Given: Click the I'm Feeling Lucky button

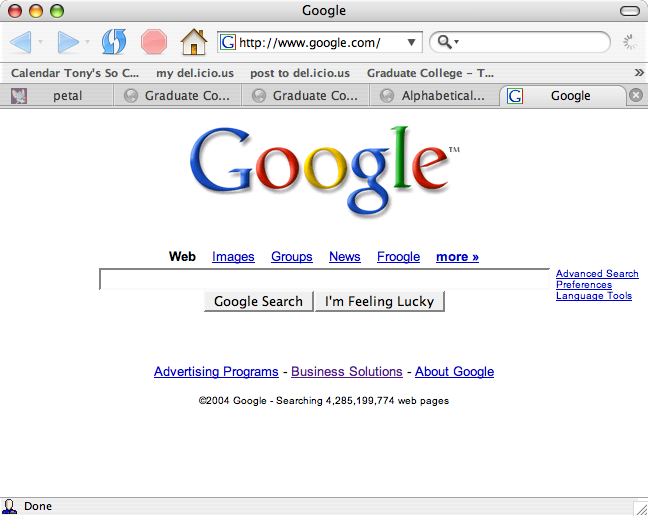Looking at the screenshot, I should tap(379, 301).
